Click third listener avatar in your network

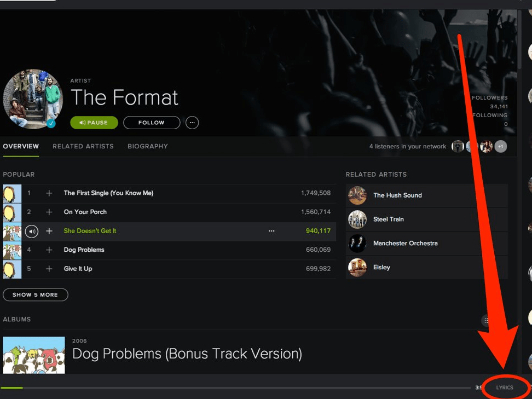point(486,147)
